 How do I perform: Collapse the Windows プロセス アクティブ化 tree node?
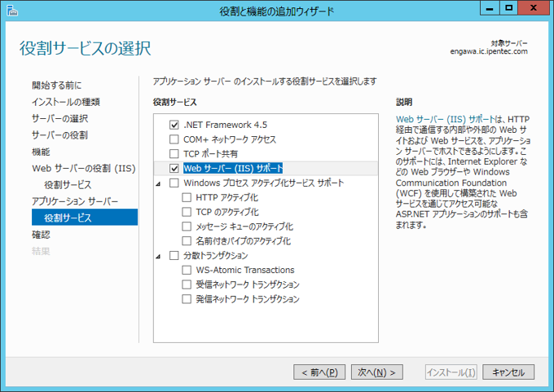click(x=158, y=184)
